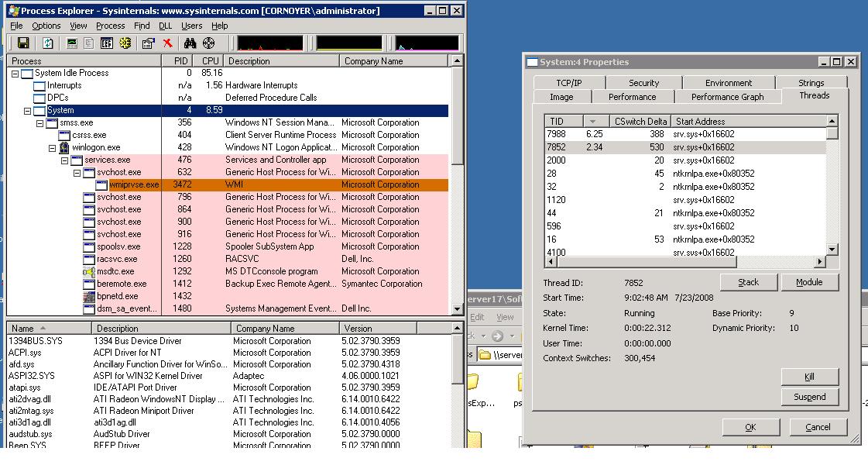
Task: Click the Refresh Now toolbar icon
Action: coord(48,43)
